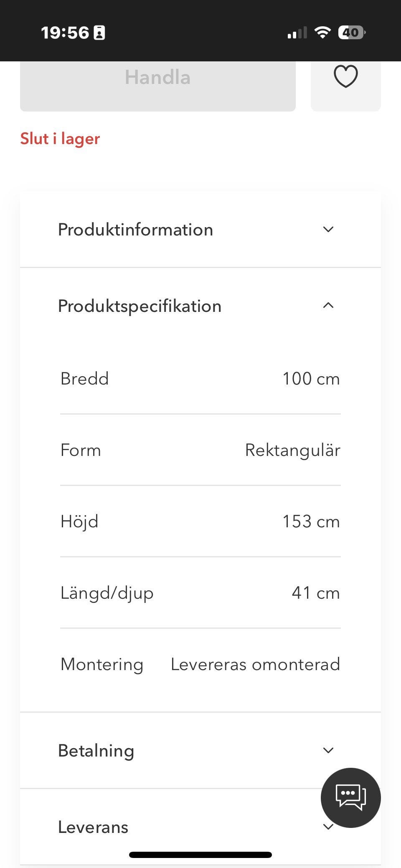Expand the Leverans section chevron
Screen dimensions: 401x868
(x=328, y=827)
